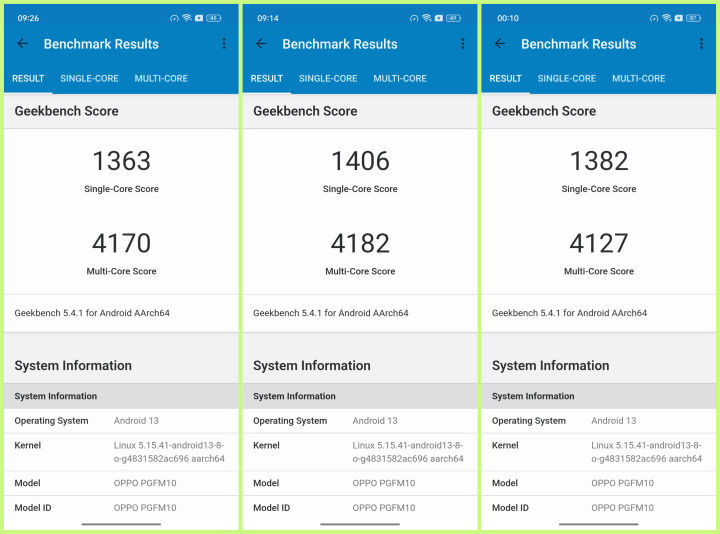Tap Kernel Linux value in 00:10 screen
This screenshot has width=720, height=534.
coord(647,452)
